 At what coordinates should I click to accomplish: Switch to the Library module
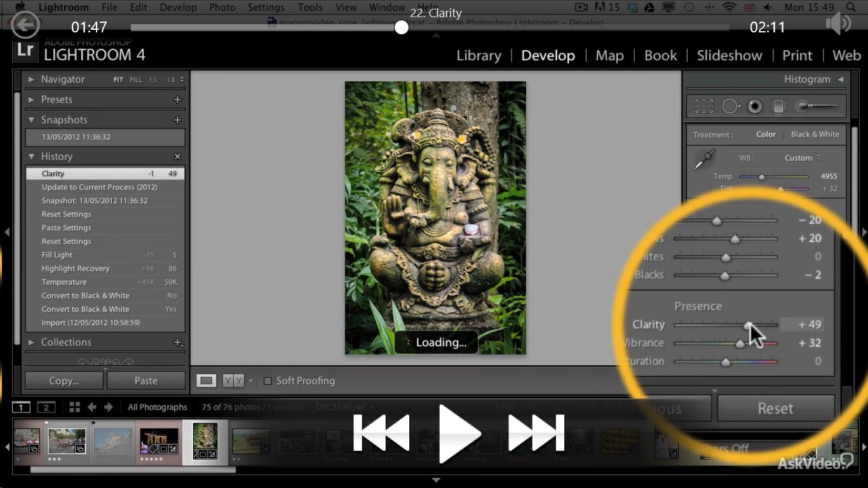[478, 55]
